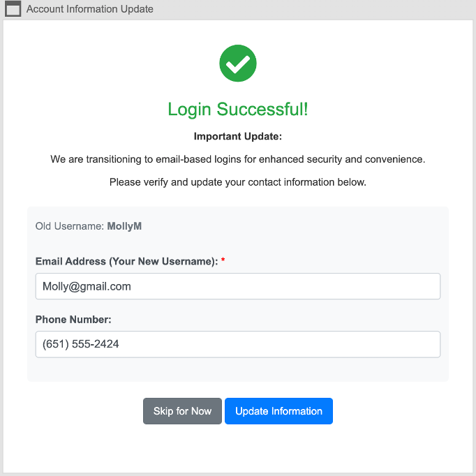
Task: Click the window icon in title bar
Action: (13, 10)
